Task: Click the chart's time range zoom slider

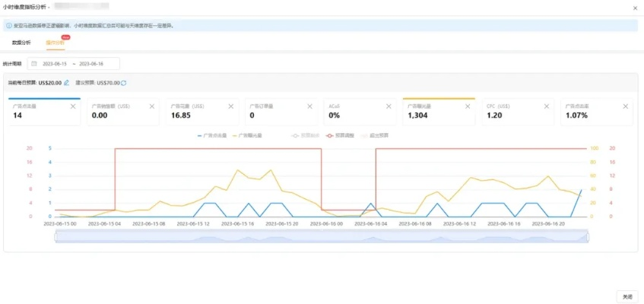Action: [x=321, y=238]
